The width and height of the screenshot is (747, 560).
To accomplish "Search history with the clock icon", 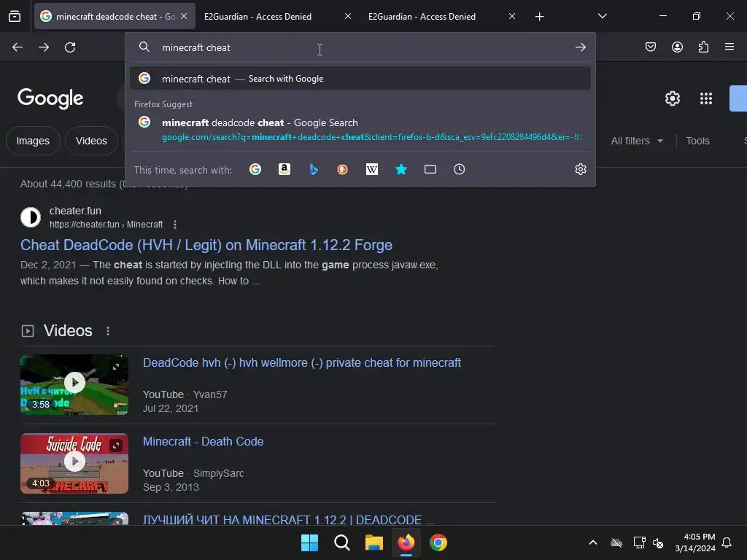I will (460, 169).
